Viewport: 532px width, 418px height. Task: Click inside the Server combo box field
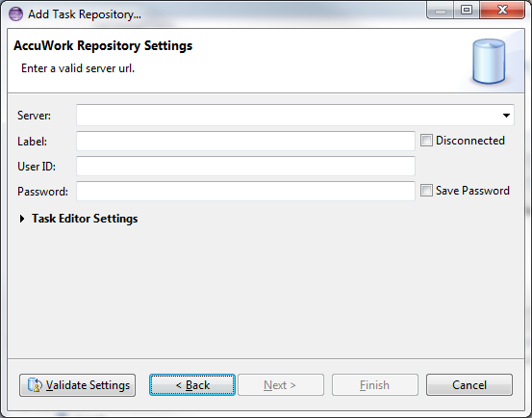(x=295, y=116)
